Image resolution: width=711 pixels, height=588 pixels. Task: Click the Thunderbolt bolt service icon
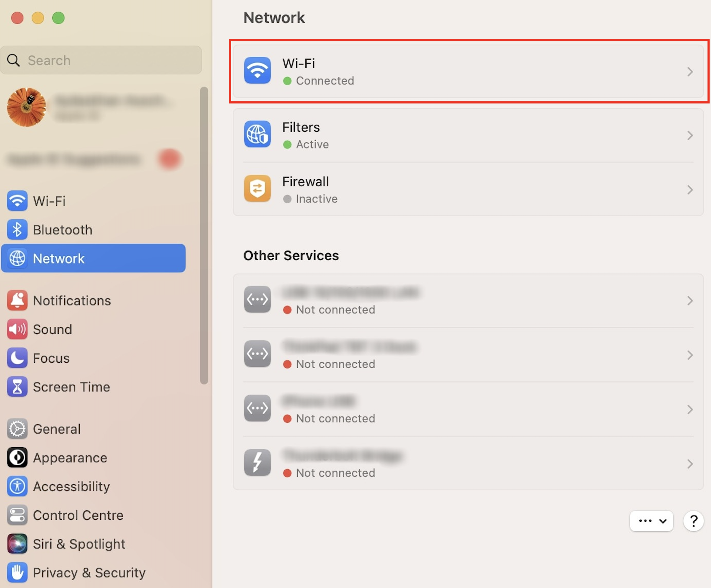tap(257, 463)
